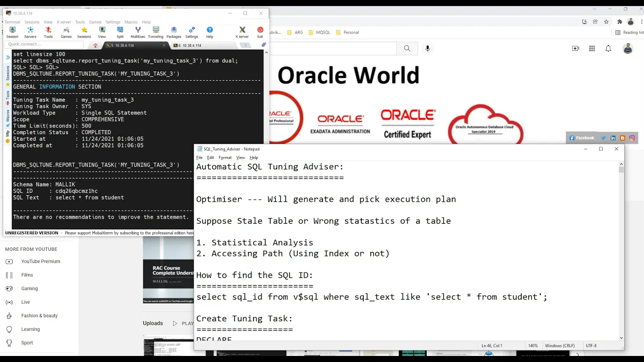Open Chrome extensions puzzle icon
The image size is (644, 362).
(x=620, y=22)
